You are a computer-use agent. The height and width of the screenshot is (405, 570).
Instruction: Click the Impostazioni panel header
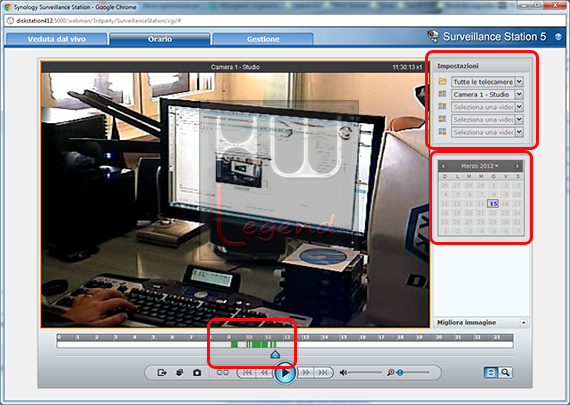tap(480, 66)
